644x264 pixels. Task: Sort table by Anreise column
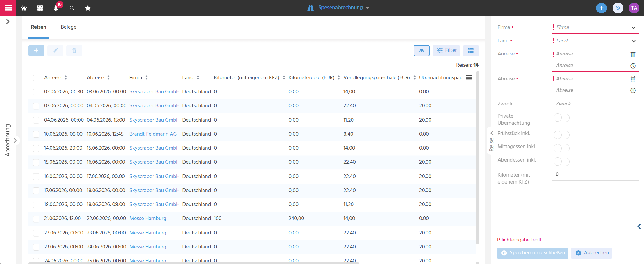click(56, 77)
